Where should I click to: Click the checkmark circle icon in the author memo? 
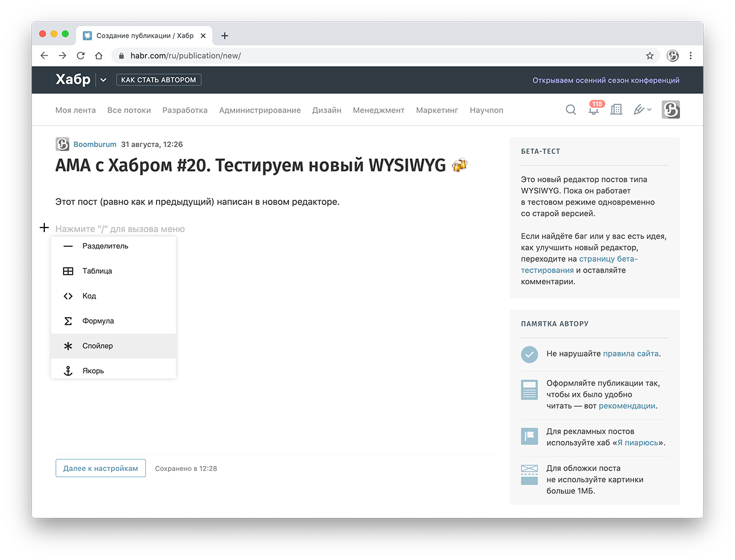pos(530,354)
